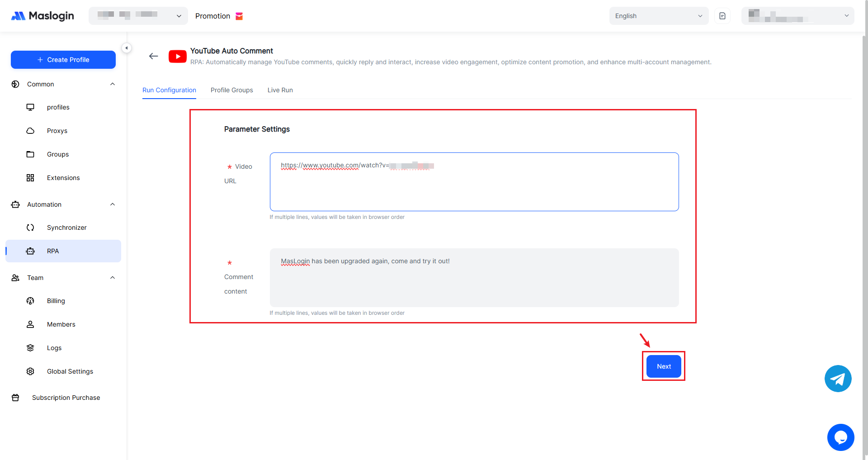Switch to the Profile Groups tab

231,90
